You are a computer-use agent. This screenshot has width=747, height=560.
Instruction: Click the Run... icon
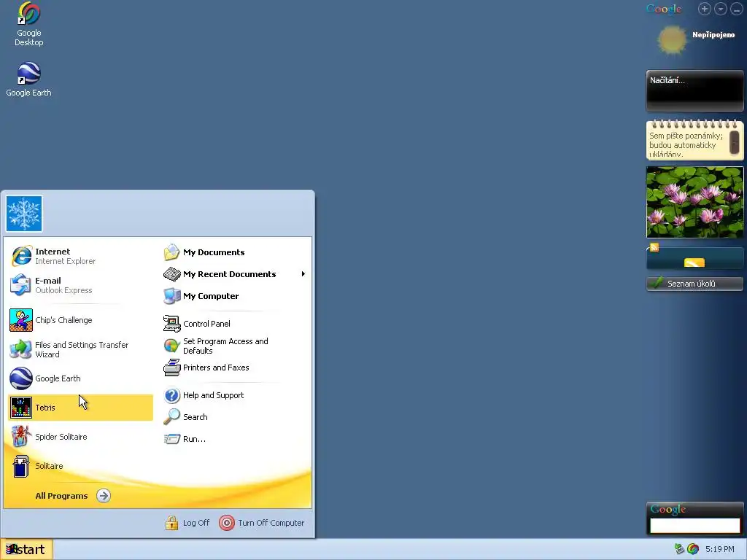pyautogui.click(x=171, y=439)
